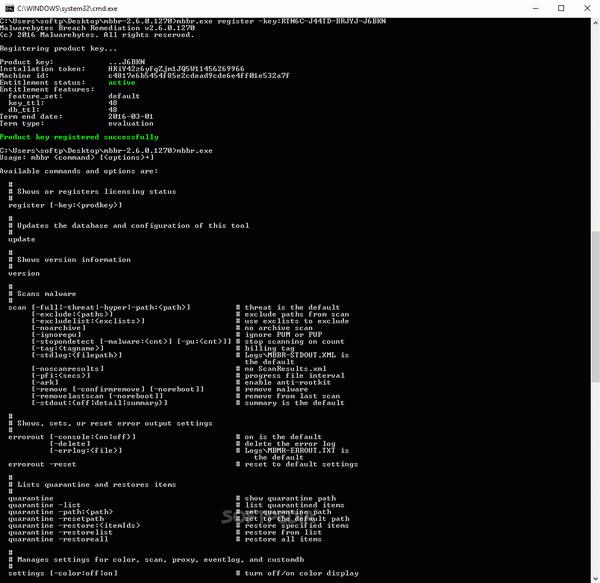This screenshot has height=583, width=600.
Task: Click the '[-delete]' errorout option
Action: pyautogui.click(x=70, y=444)
